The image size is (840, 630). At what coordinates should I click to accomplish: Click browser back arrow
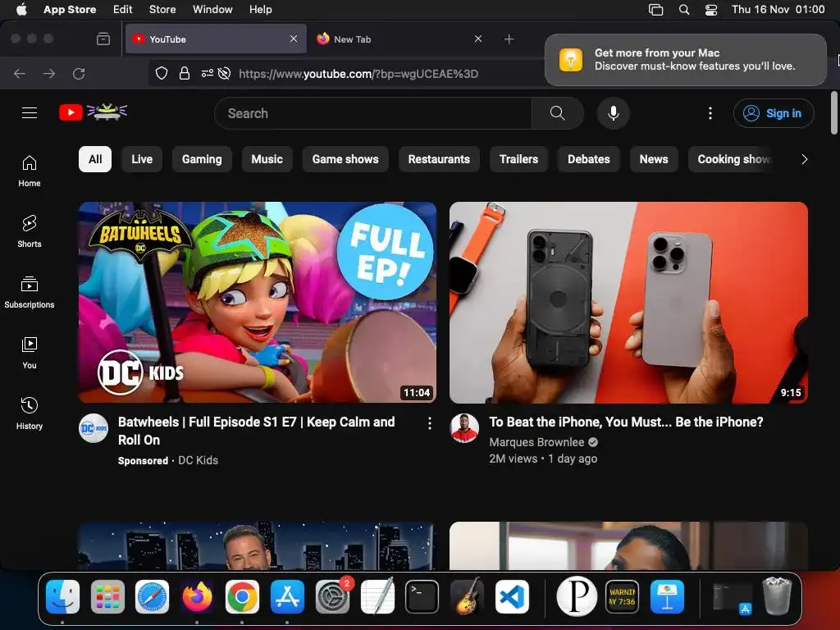point(20,73)
